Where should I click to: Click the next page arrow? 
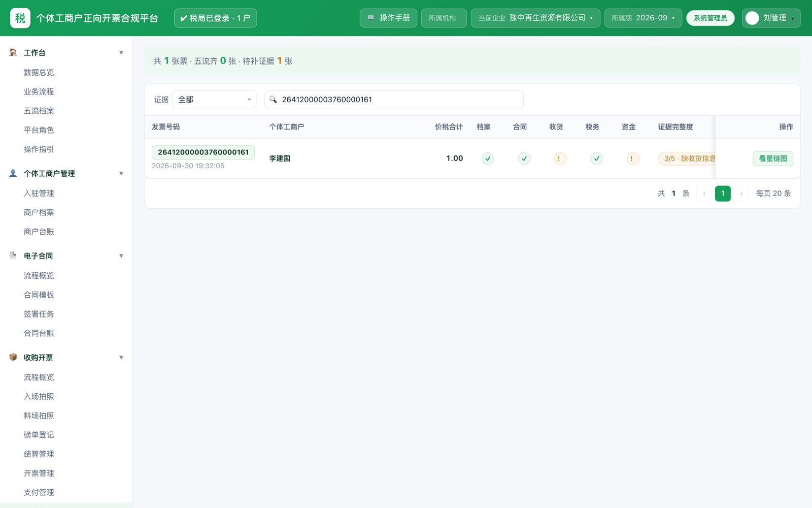point(741,194)
